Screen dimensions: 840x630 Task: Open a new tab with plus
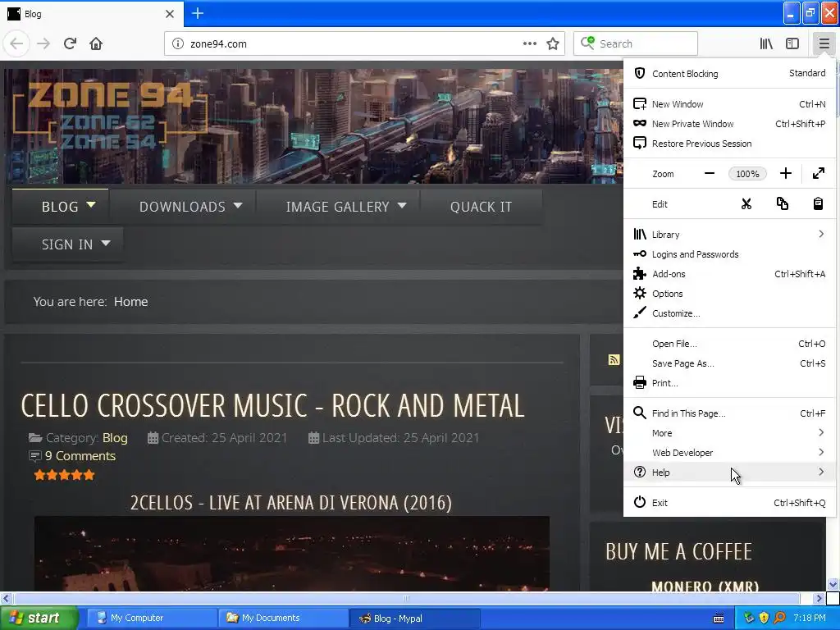[198, 13]
